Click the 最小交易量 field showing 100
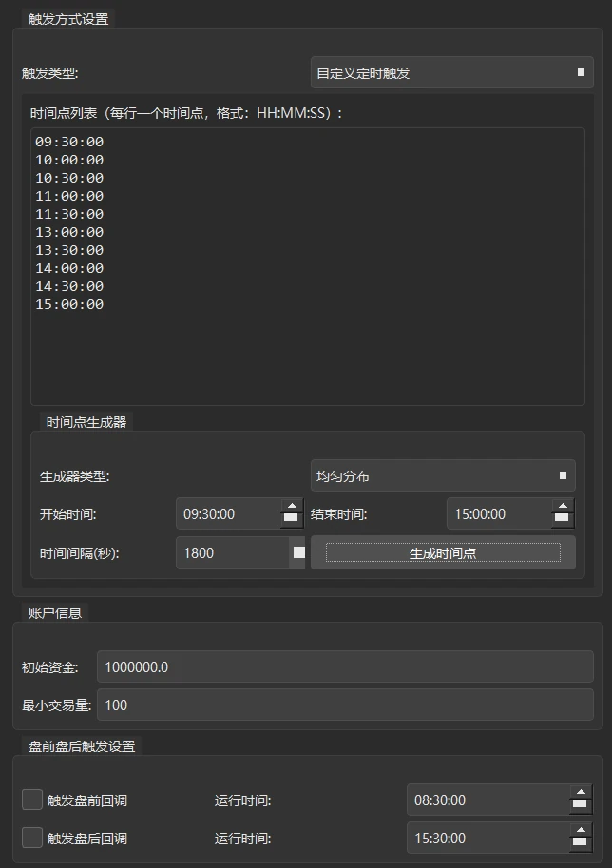The width and height of the screenshot is (612, 868). (x=345, y=704)
